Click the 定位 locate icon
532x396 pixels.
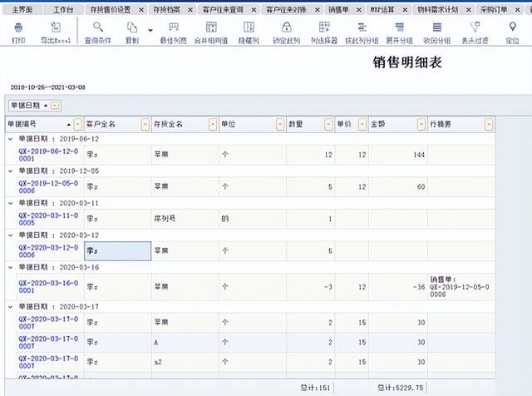tap(513, 32)
